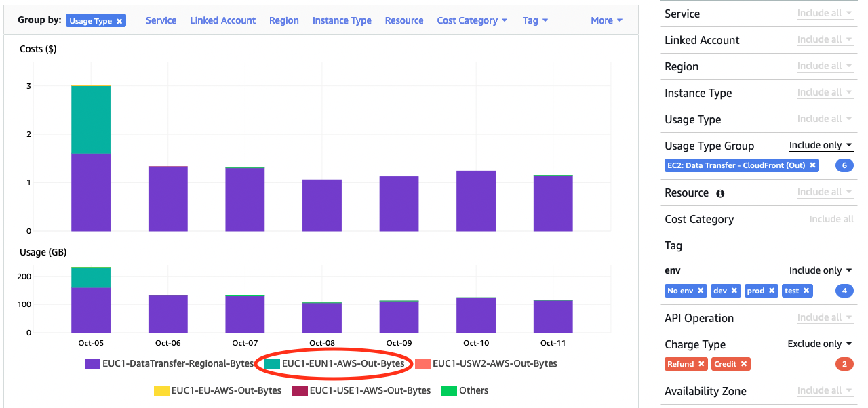The image size is (868, 408).
Task: Remove the 'prod' tag chip
Action: [x=772, y=291]
